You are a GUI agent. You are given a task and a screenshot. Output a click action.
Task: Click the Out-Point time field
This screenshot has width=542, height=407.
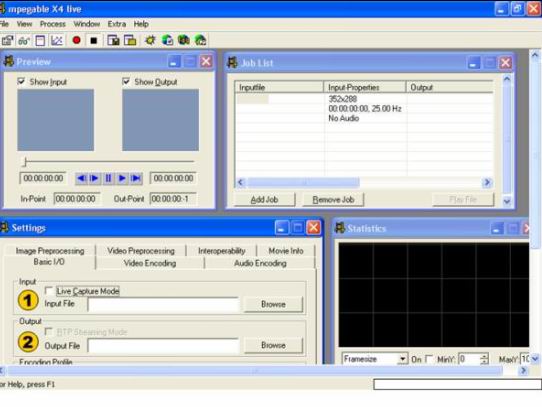point(173,199)
